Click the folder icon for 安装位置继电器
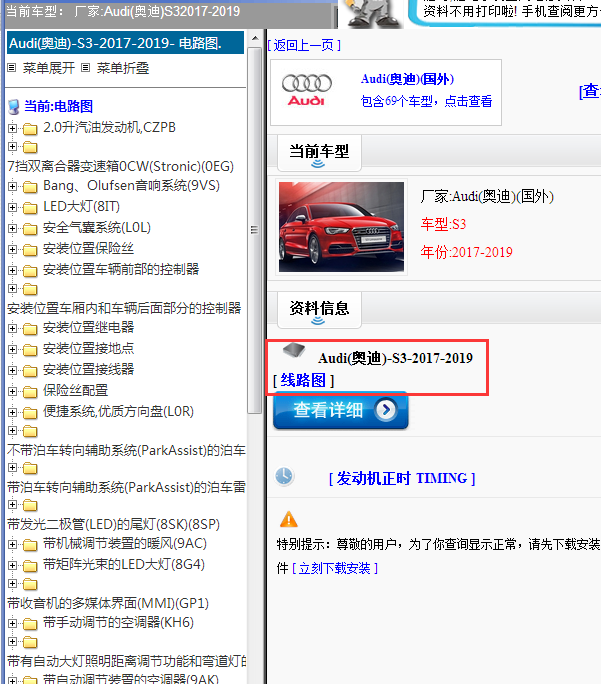Viewport: 601px width, 684px height. point(30,328)
